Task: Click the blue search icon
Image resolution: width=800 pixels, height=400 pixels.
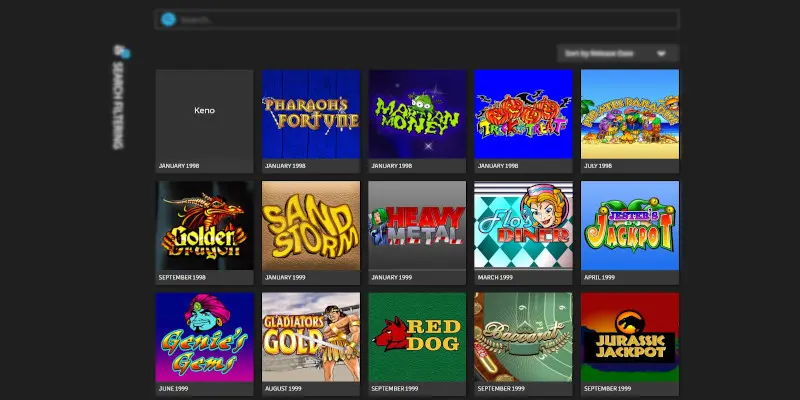Action: (x=168, y=19)
